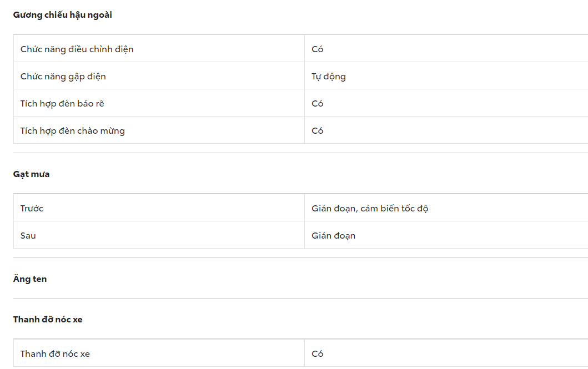Click "Có" value for Thanh đỡ nóc xe
Viewport: 588px width, 369px height.
tap(318, 354)
